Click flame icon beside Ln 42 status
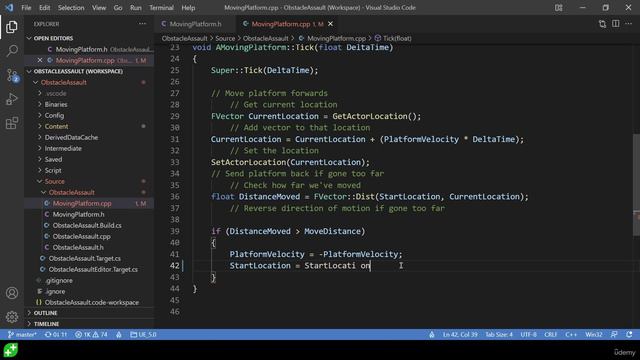640x360 pixels. click(x=431, y=335)
